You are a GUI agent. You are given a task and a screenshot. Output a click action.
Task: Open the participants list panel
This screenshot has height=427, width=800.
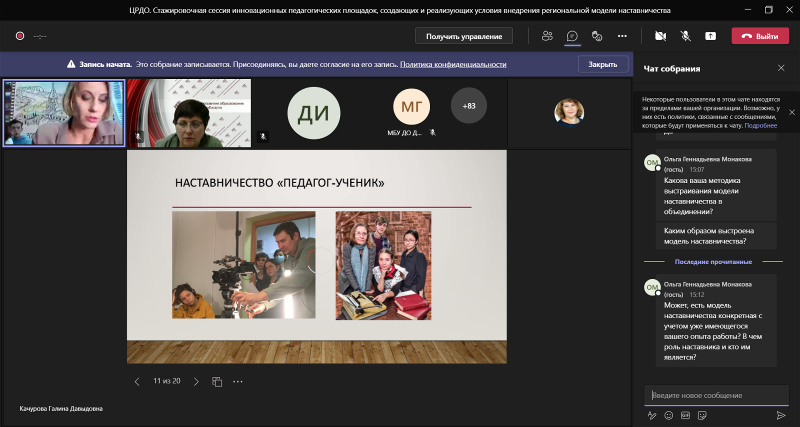click(x=547, y=35)
